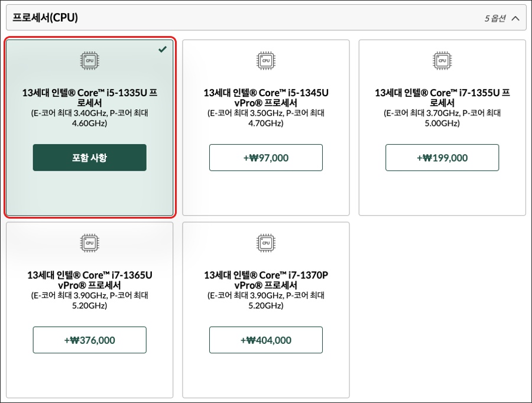Click the spec text of the i7-1370P card

coord(266,300)
